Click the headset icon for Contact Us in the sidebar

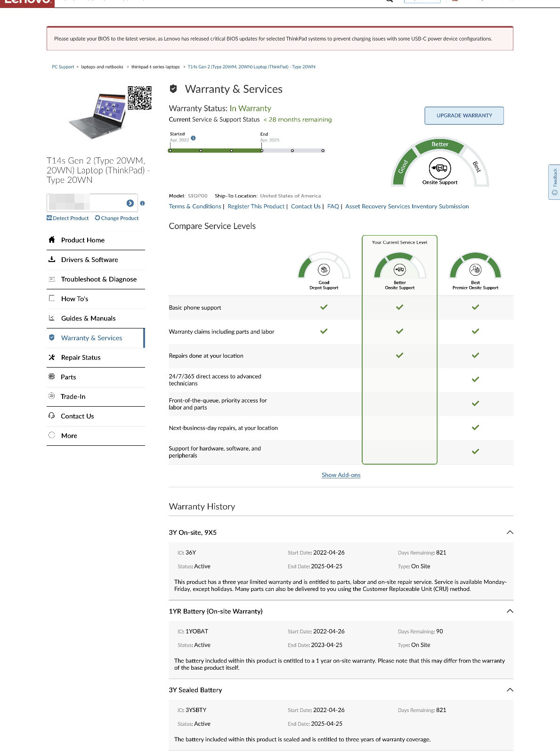52,416
